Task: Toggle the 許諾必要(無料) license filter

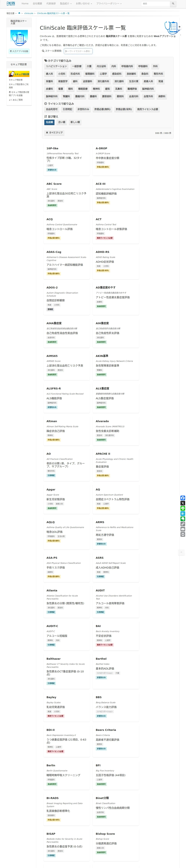Action: coord(102,109)
